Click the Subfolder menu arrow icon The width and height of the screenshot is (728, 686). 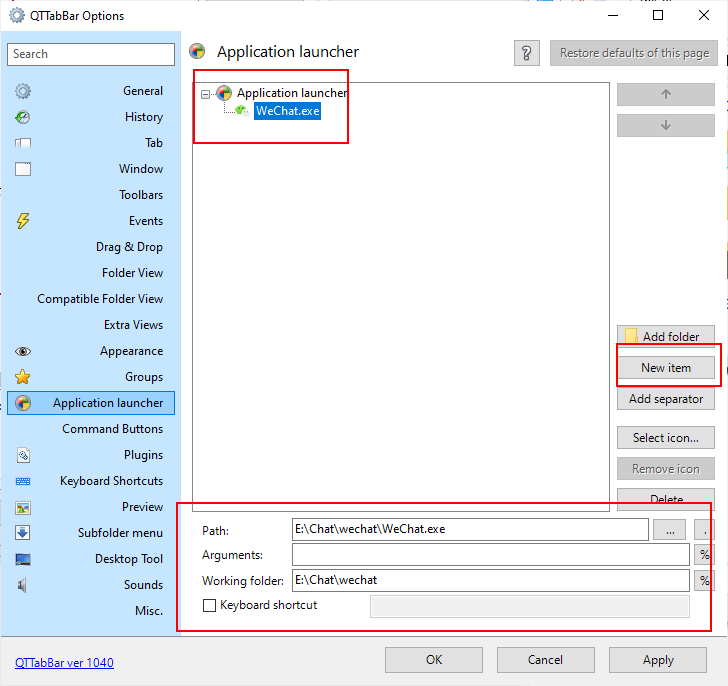click(23, 533)
